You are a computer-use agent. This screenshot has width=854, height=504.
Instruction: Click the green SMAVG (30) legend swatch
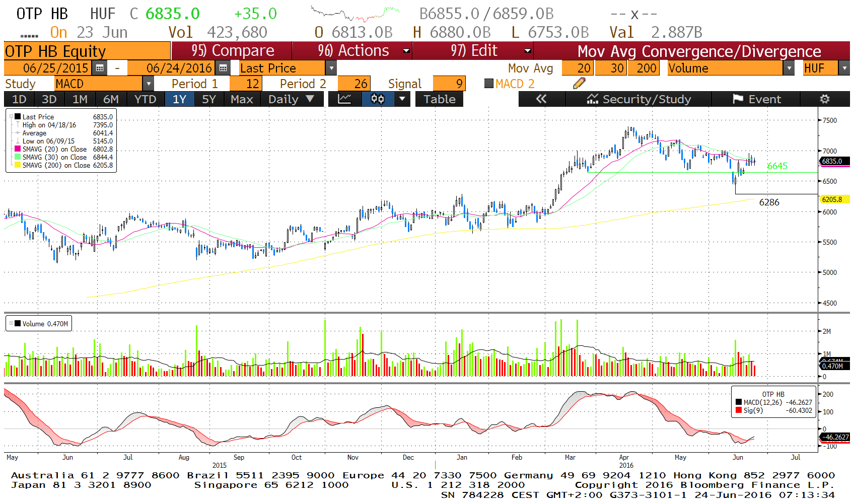[x=18, y=157]
